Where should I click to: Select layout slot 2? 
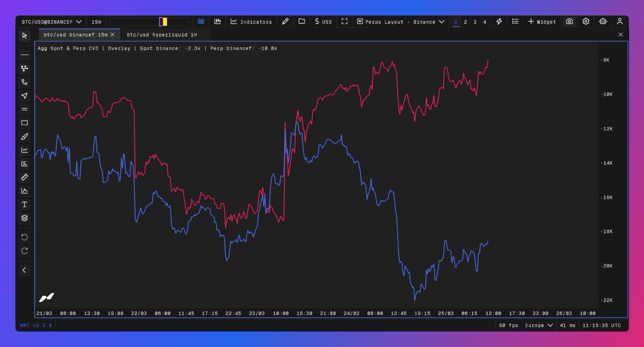(465, 22)
